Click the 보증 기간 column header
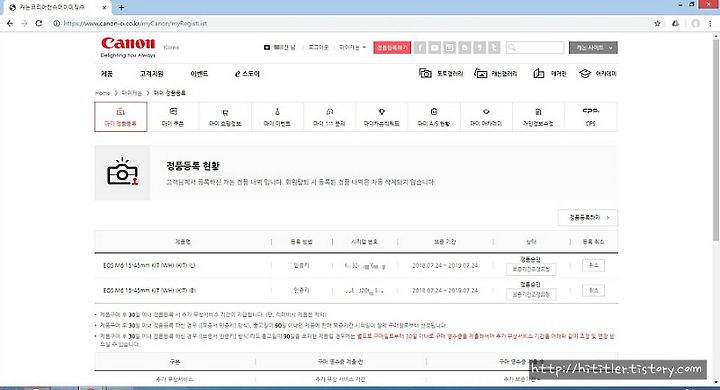This screenshot has height=390, width=720. click(x=445, y=242)
